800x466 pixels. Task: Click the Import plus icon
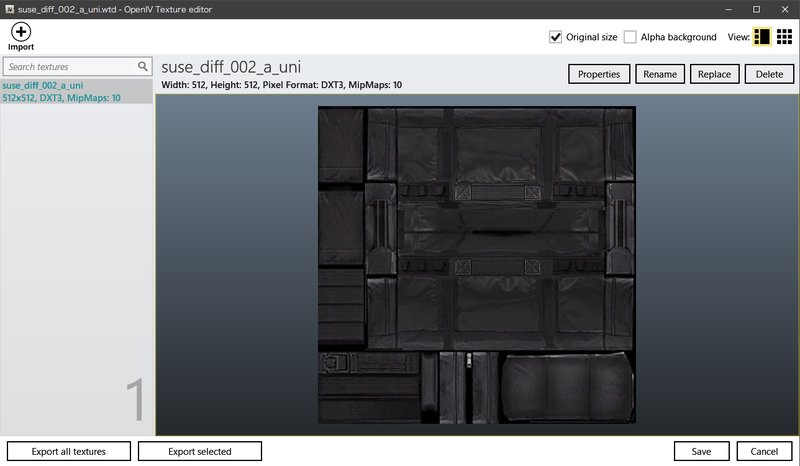point(21,32)
